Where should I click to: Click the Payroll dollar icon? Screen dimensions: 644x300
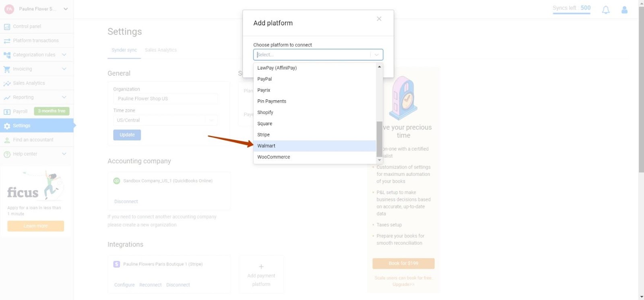pos(7,112)
